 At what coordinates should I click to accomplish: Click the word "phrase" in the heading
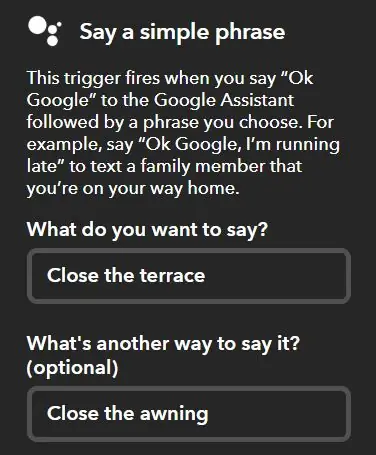250,33
